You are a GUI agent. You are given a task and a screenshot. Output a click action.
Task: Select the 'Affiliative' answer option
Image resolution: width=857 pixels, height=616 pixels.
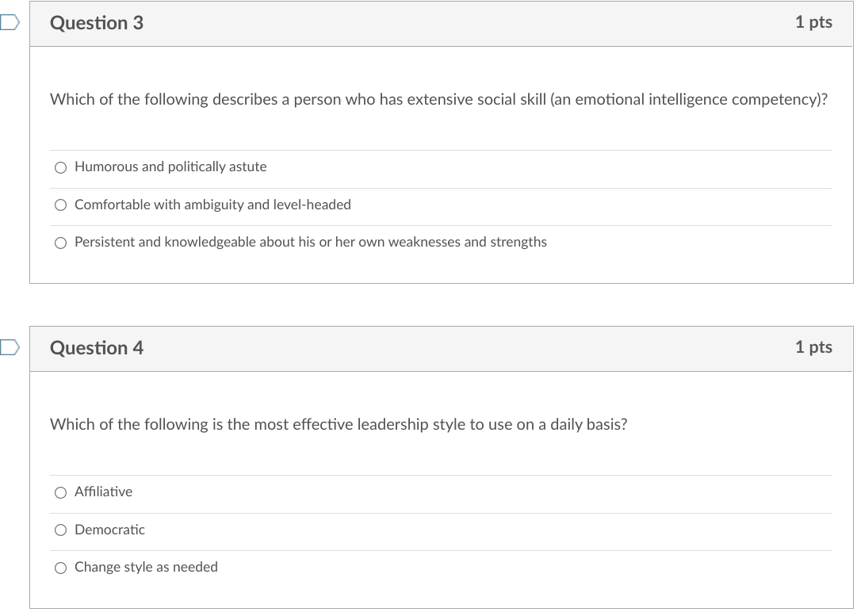click(60, 492)
